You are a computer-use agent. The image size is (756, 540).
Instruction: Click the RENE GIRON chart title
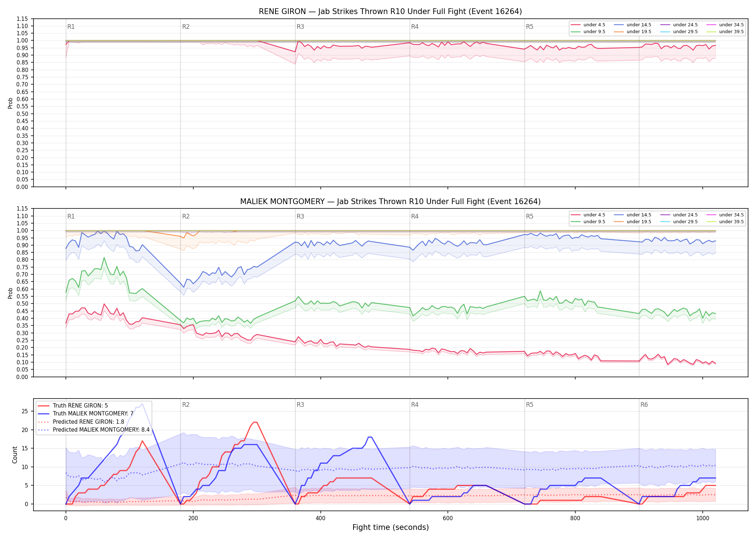pos(390,12)
